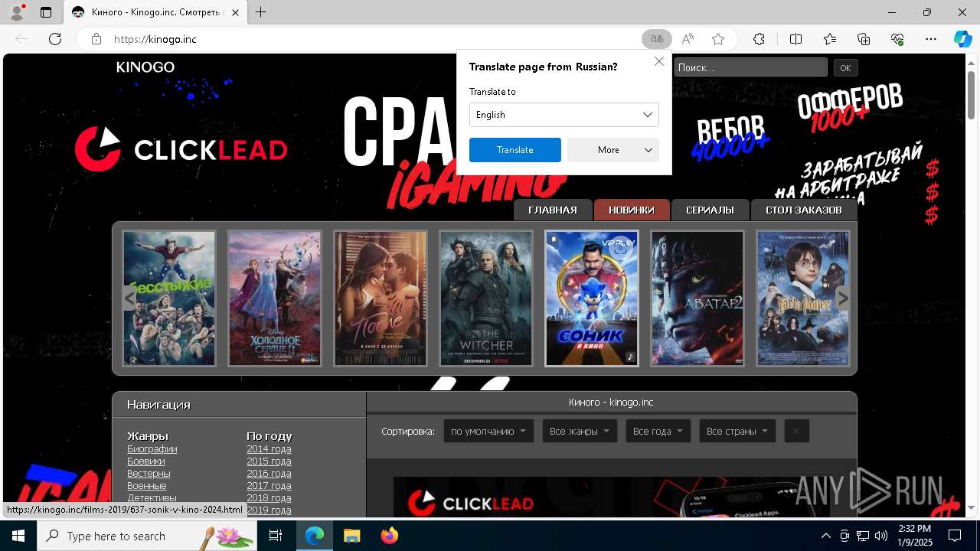980x551 pixels.
Task: Open the ГЛАВНАЯ tab
Action: coord(553,210)
